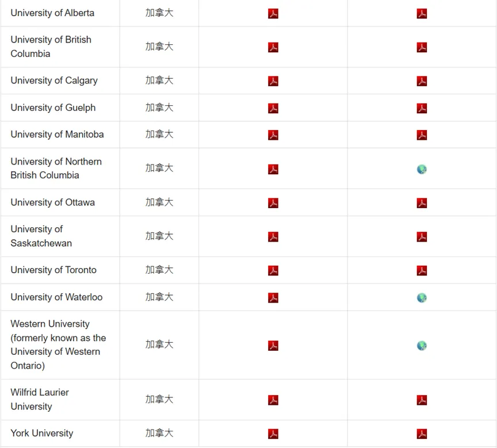Open University of Manitoba second-column PDF icon

[422, 135]
